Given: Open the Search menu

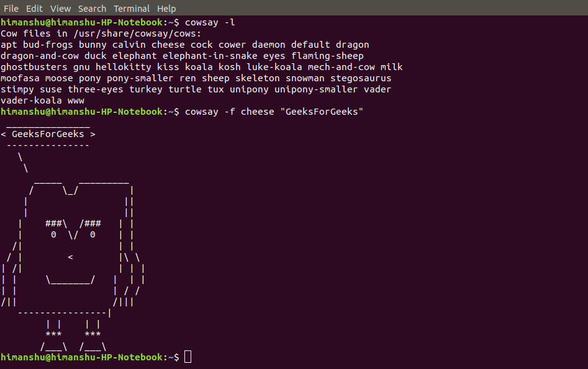Looking at the screenshot, I should point(92,8).
